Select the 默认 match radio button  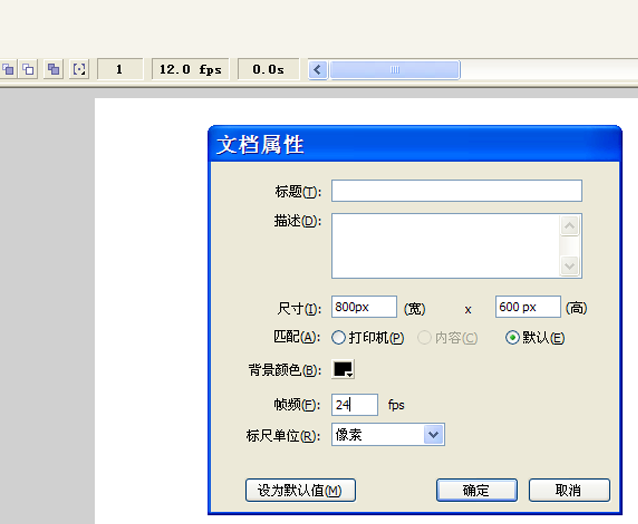(x=512, y=338)
